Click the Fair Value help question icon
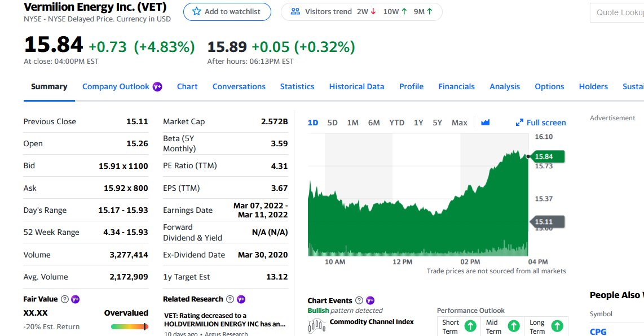The height and width of the screenshot is (336, 644). [x=64, y=299]
